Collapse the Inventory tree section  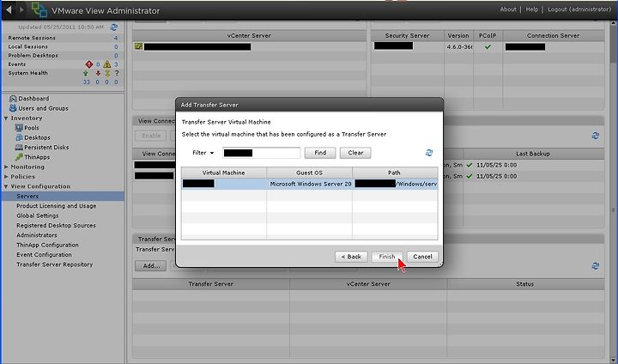[x=6, y=118]
